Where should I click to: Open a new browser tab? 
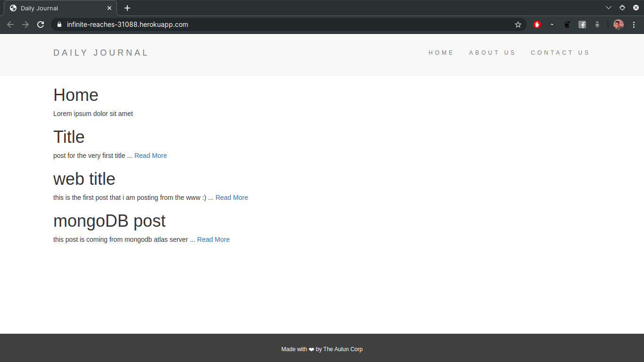pos(127,8)
